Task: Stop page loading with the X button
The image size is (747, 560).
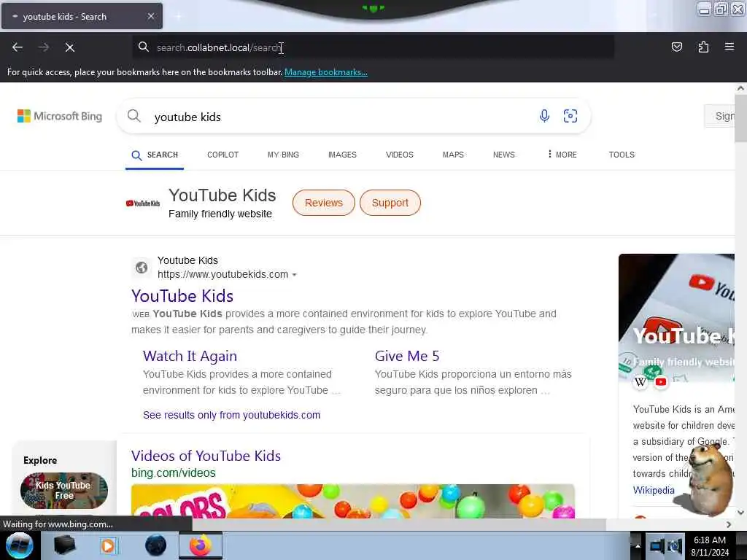Action: [69, 47]
